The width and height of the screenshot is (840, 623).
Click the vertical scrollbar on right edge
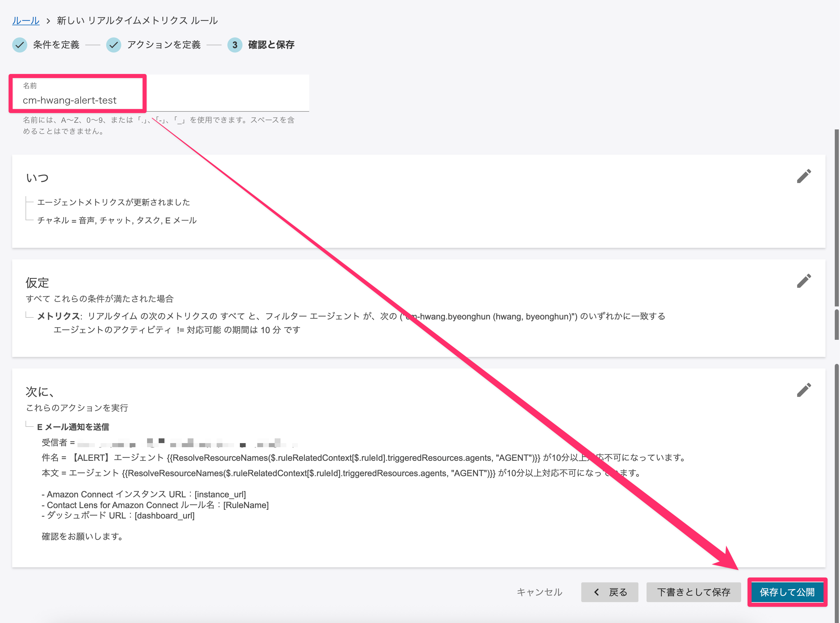tap(836, 219)
